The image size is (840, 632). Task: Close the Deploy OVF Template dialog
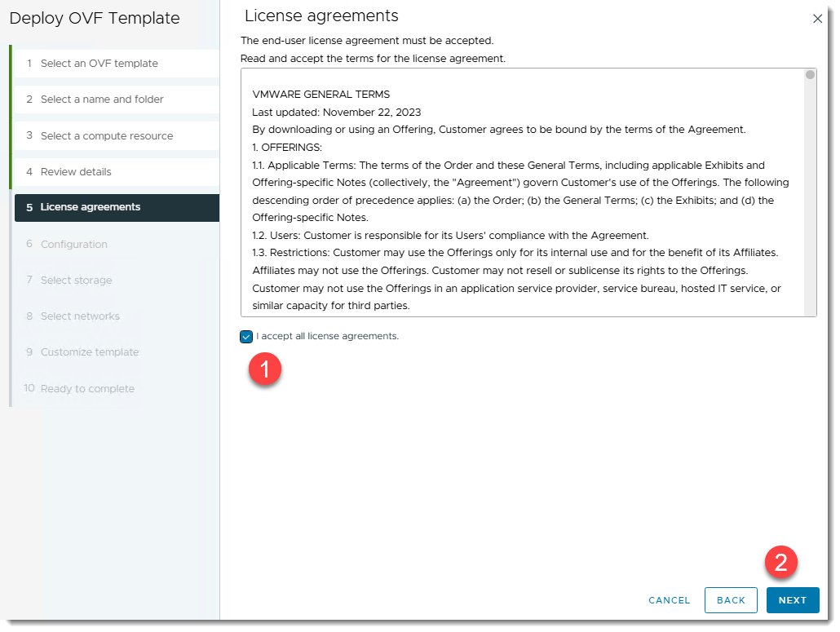tap(817, 19)
